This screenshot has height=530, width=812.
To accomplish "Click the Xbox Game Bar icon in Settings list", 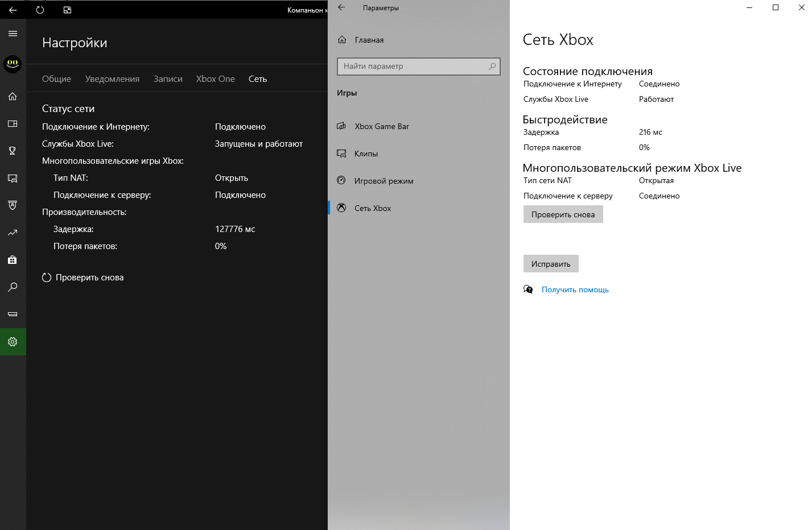I will [x=341, y=126].
